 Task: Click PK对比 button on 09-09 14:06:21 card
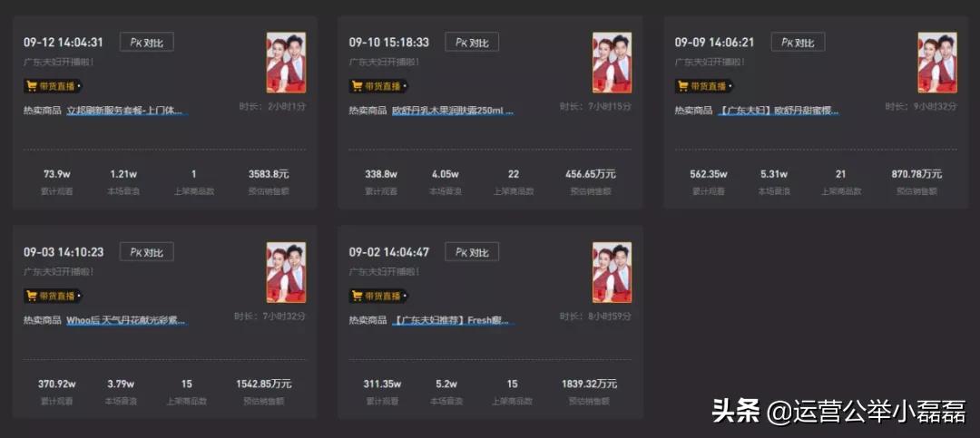(798, 42)
